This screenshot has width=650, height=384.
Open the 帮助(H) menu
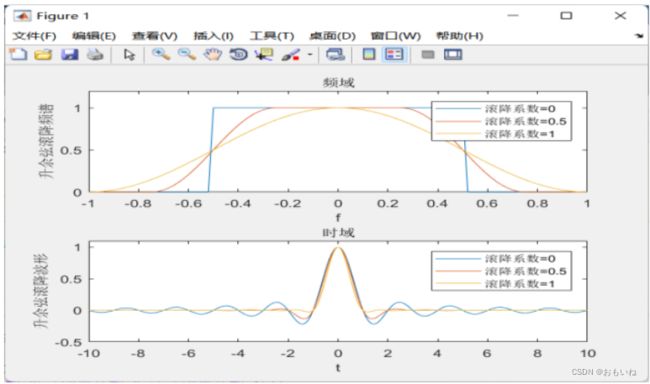point(460,36)
